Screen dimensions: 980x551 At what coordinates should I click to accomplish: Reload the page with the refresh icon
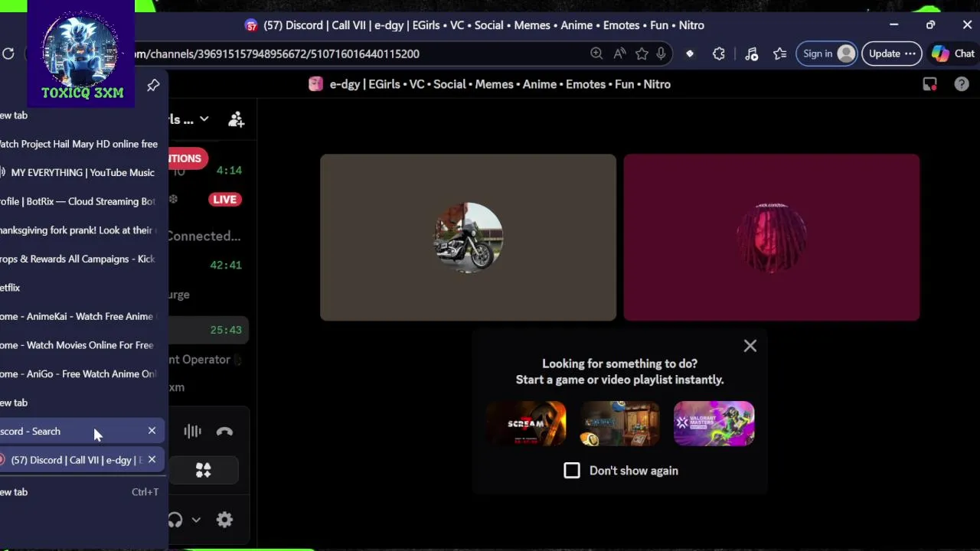point(8,54)
